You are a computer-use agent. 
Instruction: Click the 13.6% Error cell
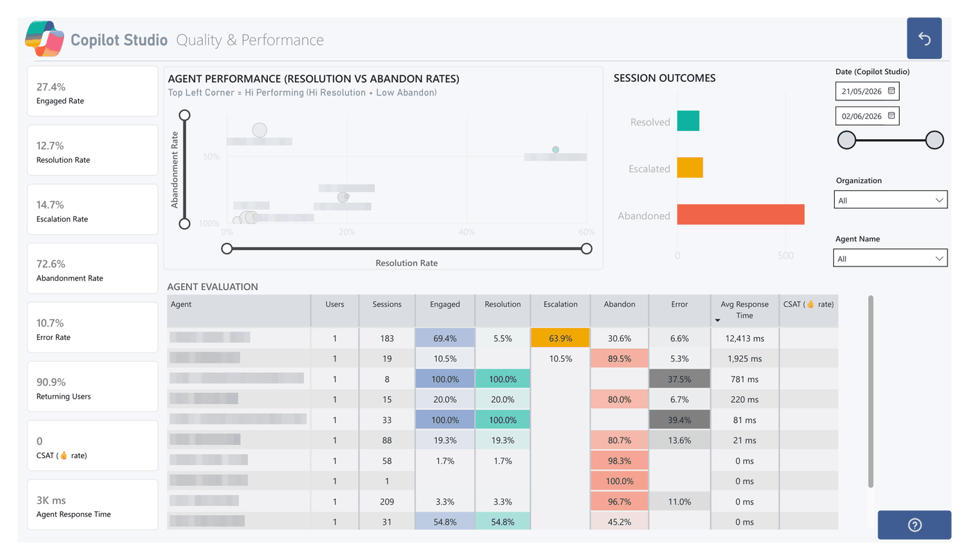680,440
